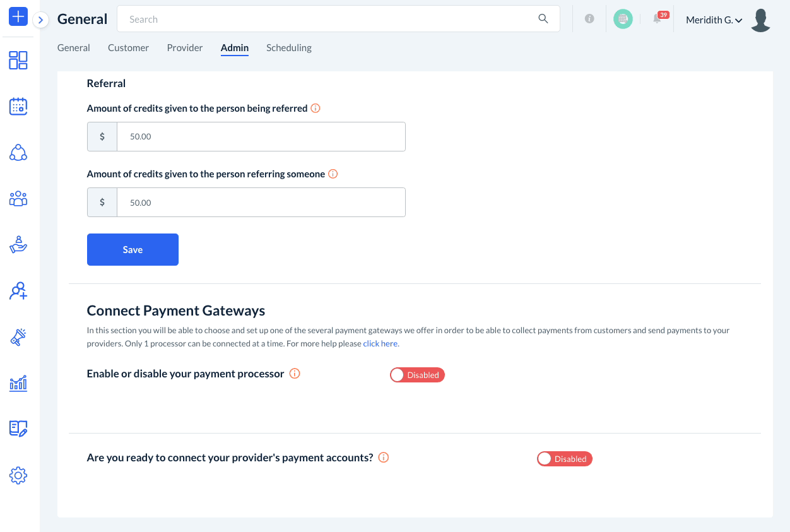Enable provider payment accounts toggle
The height and width of the screenshot is (532, 790).
point(564,459)
